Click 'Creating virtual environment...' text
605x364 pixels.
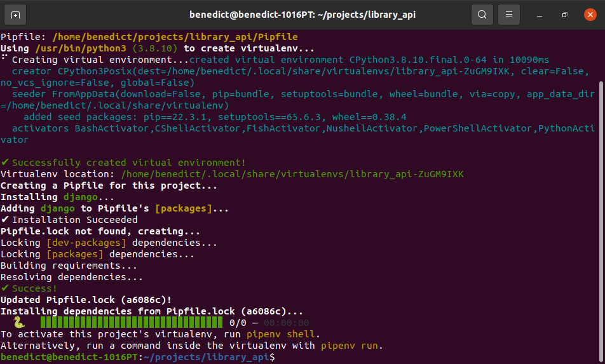click(x=100, y=60)
